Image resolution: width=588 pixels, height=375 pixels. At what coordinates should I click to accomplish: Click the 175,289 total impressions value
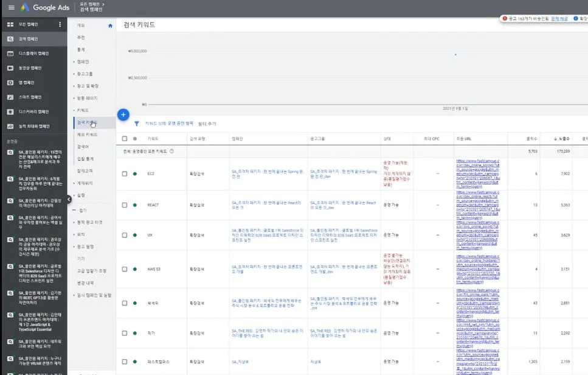tap(563, 151)
